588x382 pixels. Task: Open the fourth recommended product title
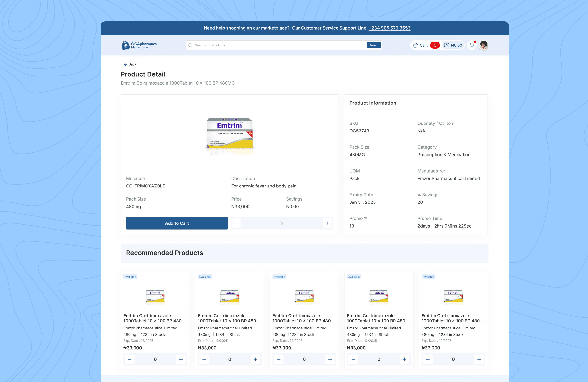[378, 318]
